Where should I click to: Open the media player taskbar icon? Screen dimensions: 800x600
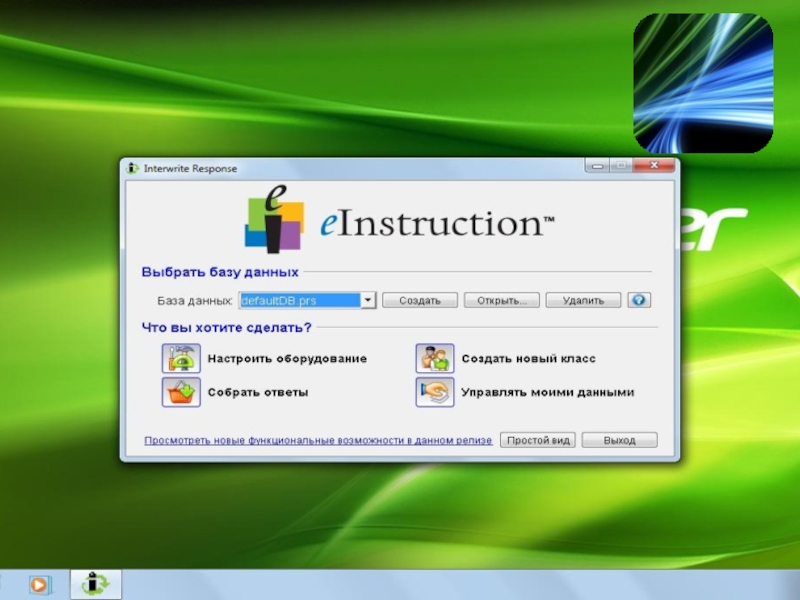40,585
